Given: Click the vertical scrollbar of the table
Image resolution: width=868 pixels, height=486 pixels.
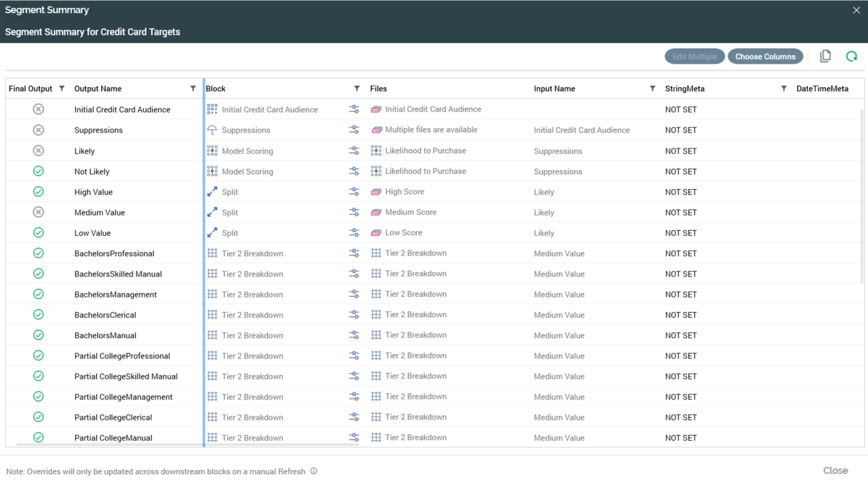Looking at the screenshot, I should click(862, 197).
